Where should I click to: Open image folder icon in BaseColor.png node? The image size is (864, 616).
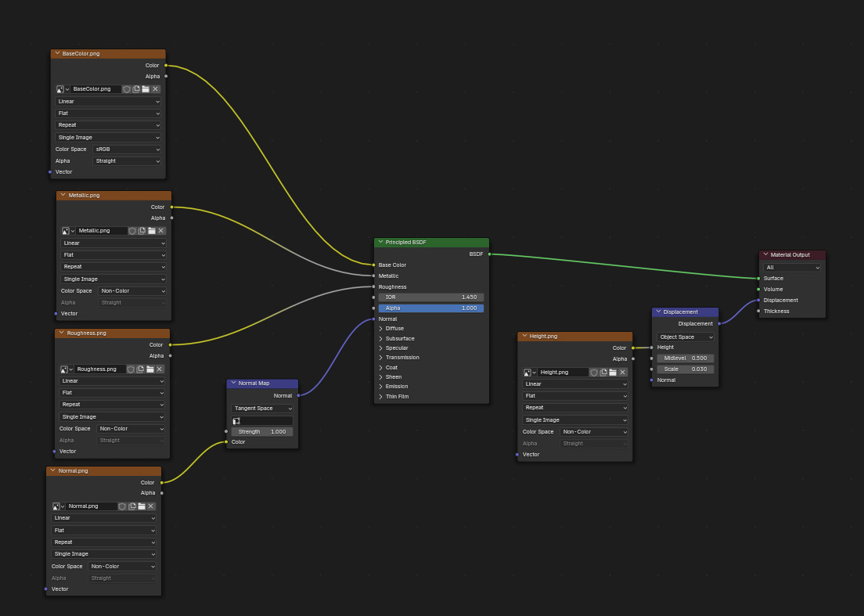tap(146, 89)
